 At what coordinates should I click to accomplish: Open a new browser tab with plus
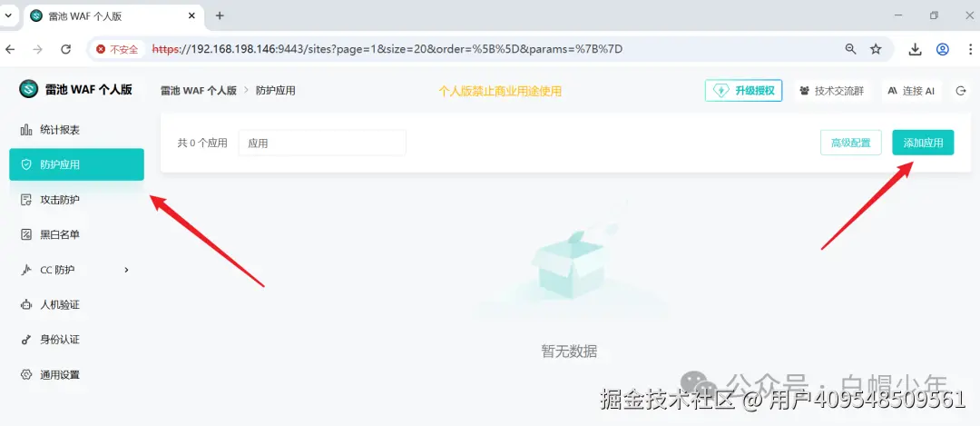point(220,15)
